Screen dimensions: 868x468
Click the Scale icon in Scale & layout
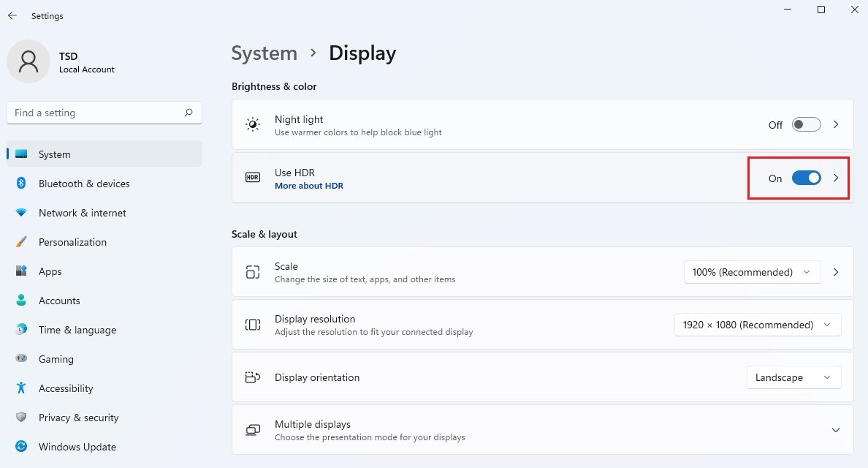click(x=252, y=271)
